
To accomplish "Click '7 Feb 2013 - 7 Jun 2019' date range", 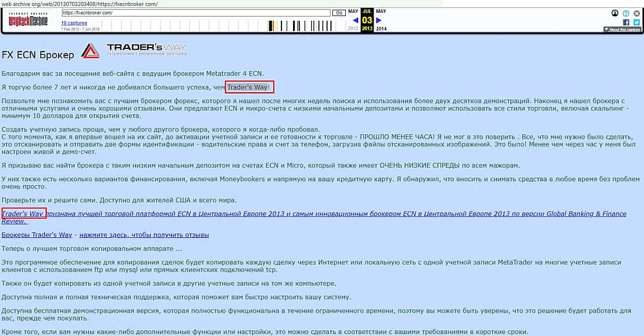I will pos(80,29).
